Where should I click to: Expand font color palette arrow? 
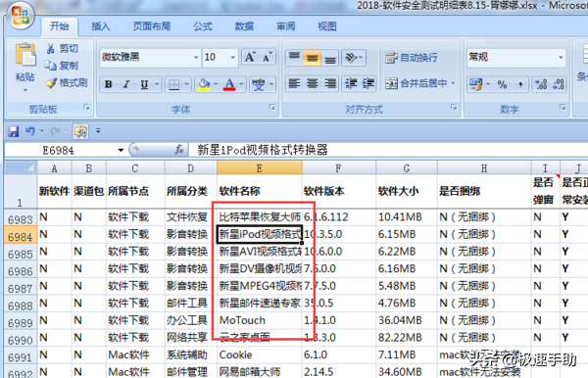tap(241, 84)
